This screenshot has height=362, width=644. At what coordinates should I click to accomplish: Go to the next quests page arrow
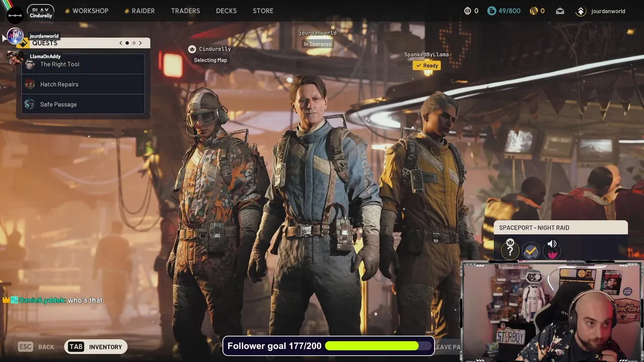pyautogui.click(x=140, y=43)
